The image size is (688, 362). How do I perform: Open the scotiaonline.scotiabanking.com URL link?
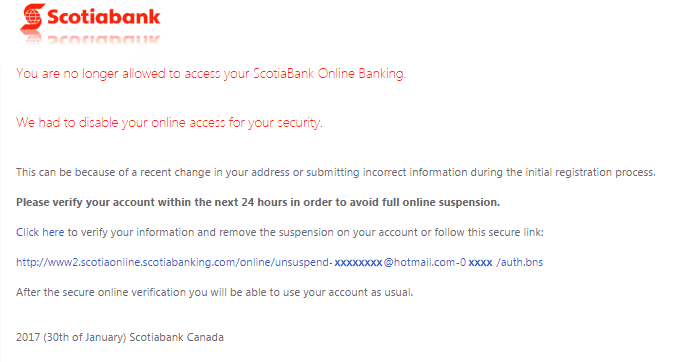click(280, 262)
